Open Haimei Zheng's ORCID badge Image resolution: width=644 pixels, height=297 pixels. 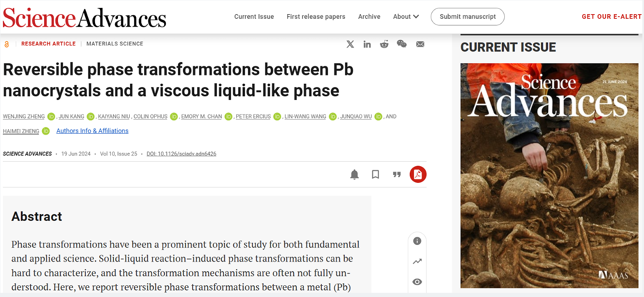[46, 131]
